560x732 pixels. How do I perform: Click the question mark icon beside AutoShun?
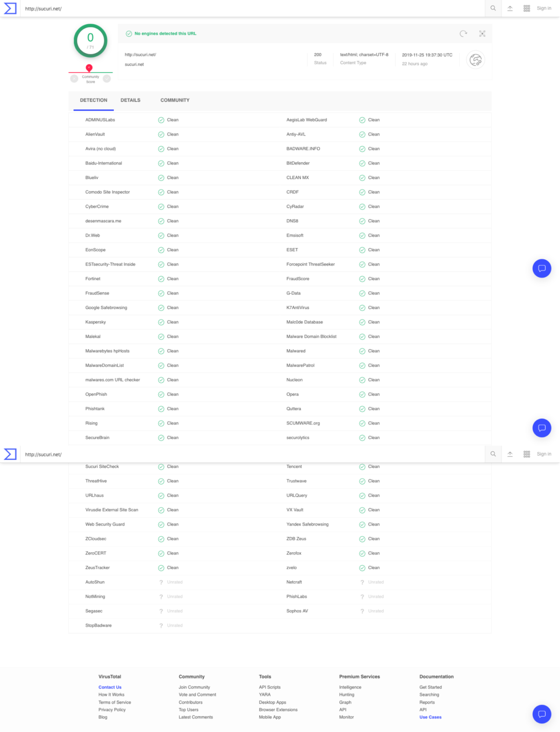click(x=161, y=582)
